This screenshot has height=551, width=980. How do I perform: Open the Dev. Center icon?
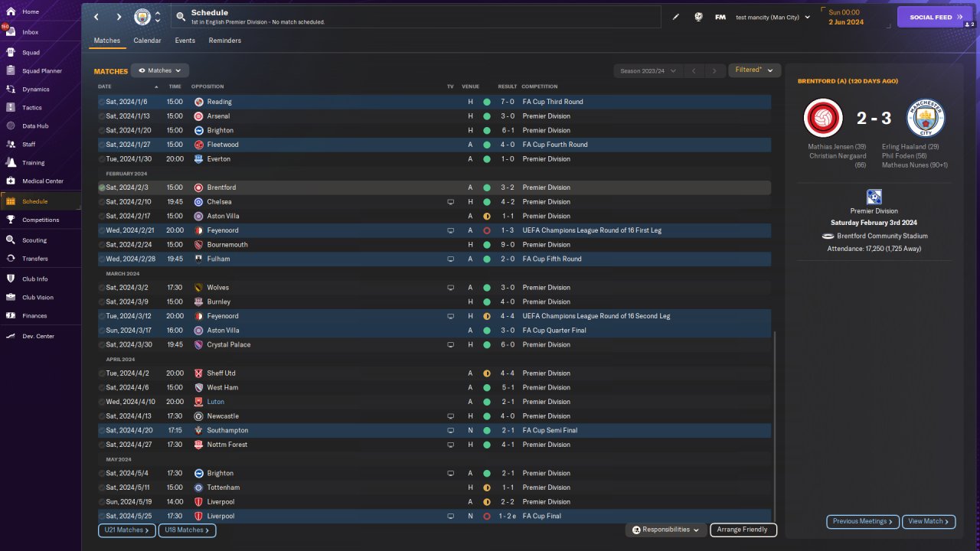pos(11,336)
